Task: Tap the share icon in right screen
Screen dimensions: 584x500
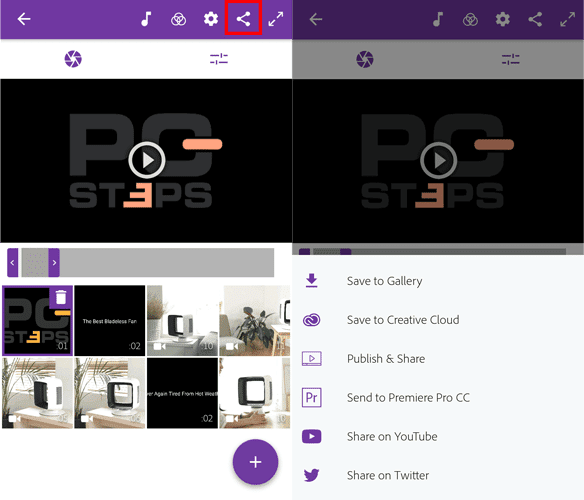Action: click(x=535, y=19)
